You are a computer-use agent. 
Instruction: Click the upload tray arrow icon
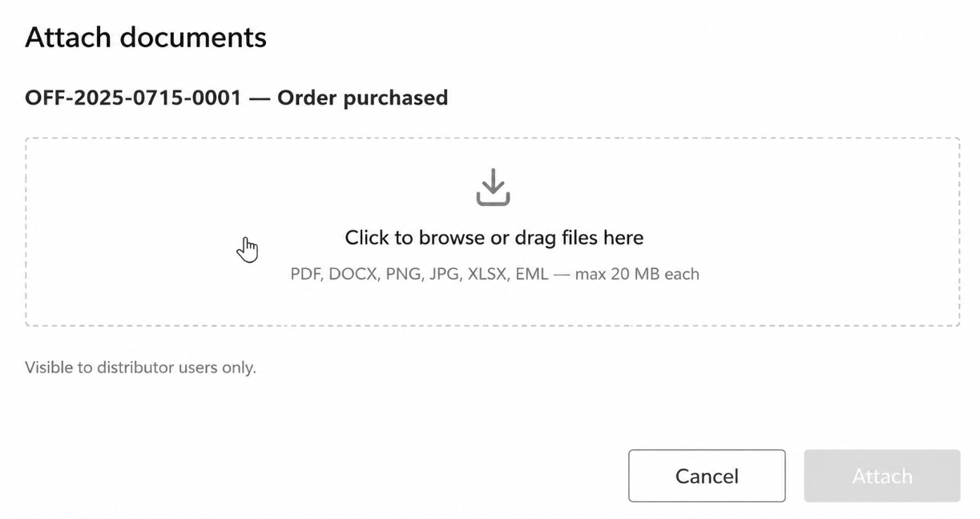coord(493,186)
